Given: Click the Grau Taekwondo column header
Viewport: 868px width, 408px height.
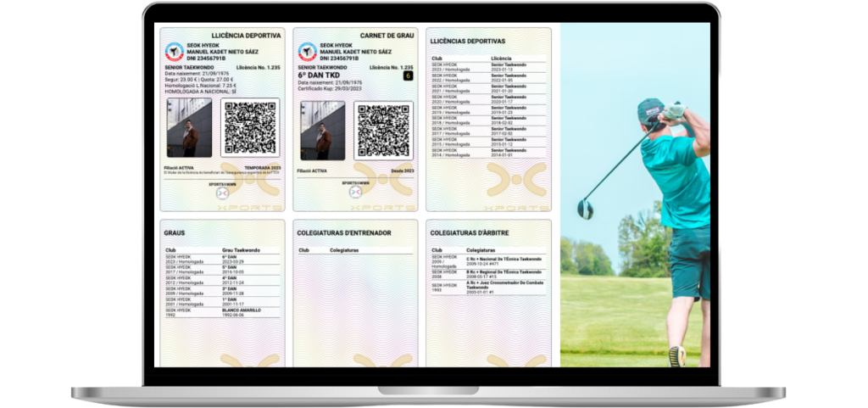Looking at the screenshot, I should 240,250.
